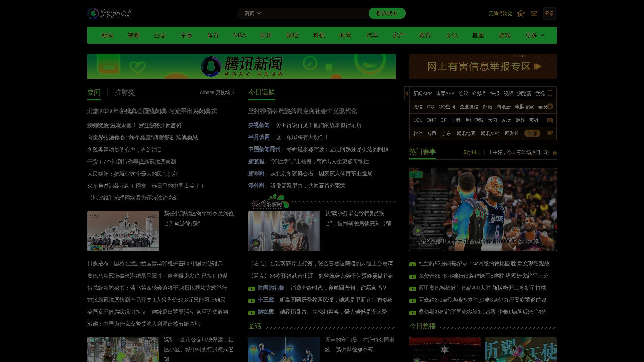This screenshot has height=362, width=644.
Task: Open 视频 in navigation bar
Action: [133, 35]
